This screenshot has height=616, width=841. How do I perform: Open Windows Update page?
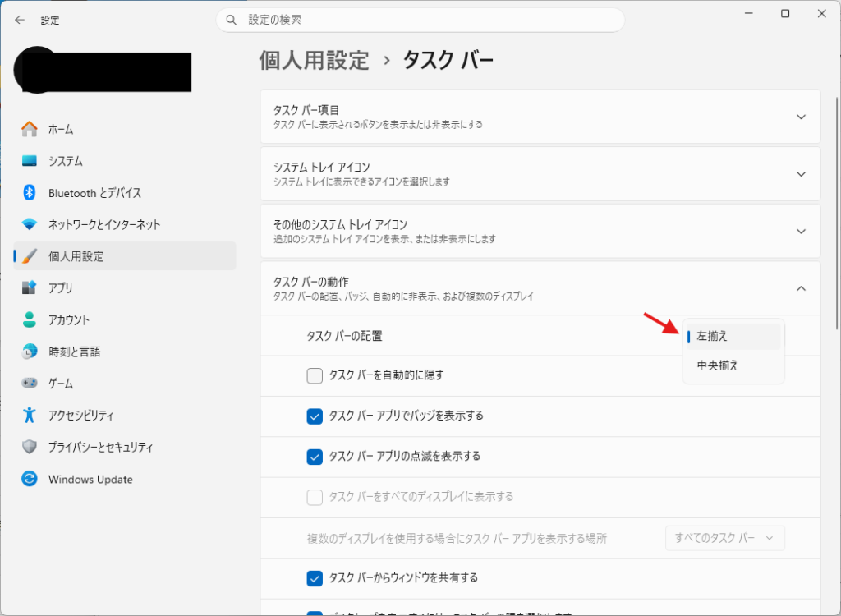tap(125, 479)
